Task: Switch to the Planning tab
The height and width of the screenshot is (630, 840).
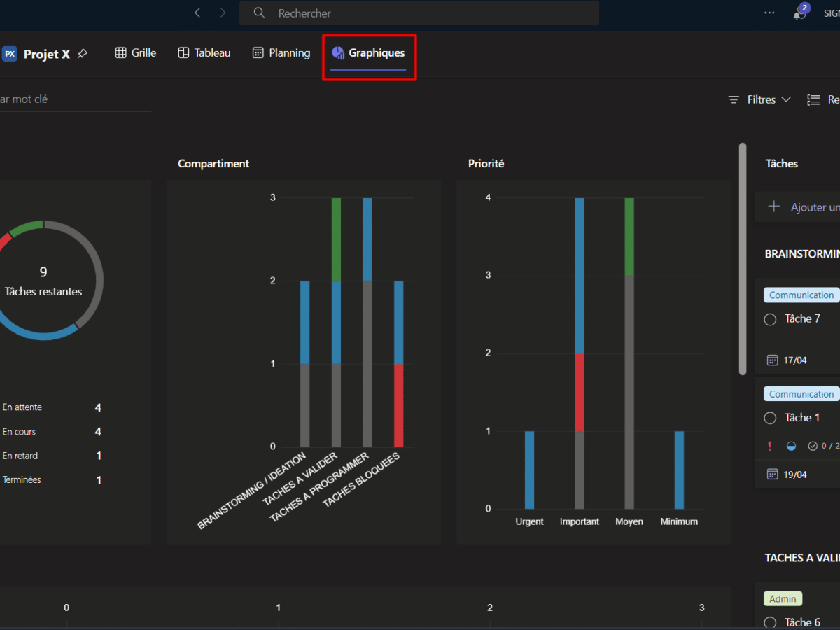Action: [x=281, y=52]
